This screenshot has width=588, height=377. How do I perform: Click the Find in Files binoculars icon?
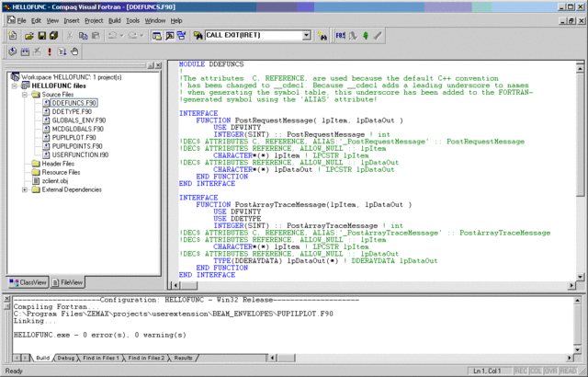[x=198, y=36]
